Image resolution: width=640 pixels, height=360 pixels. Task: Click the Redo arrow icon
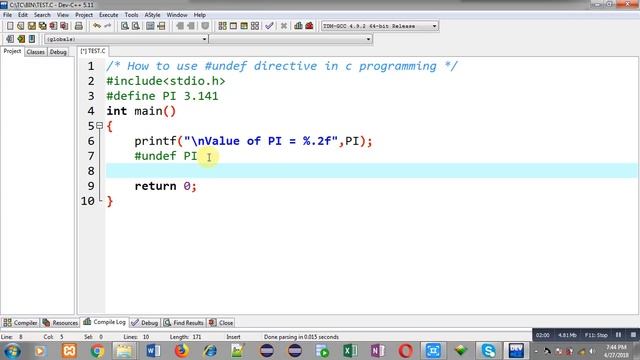coord(107,26)
